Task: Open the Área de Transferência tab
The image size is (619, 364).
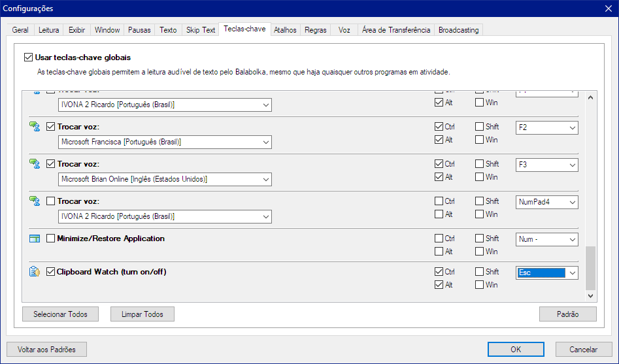Action: tap(396, 30)
